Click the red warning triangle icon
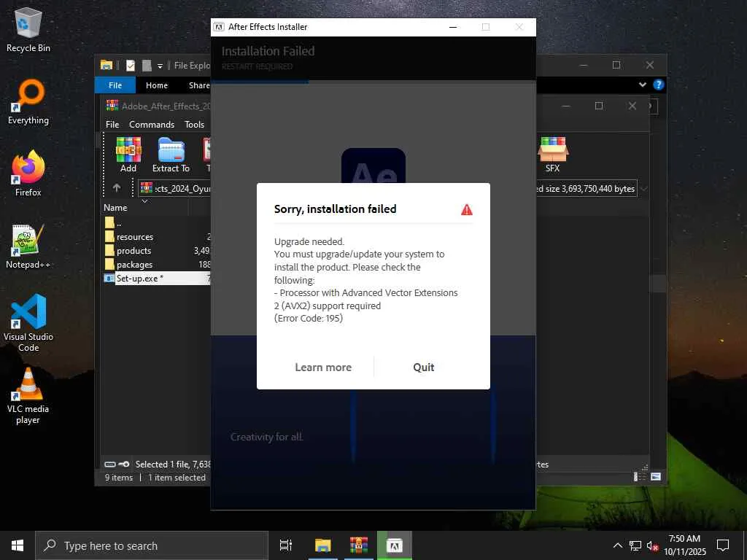747x560 pixels. (466, 209)
